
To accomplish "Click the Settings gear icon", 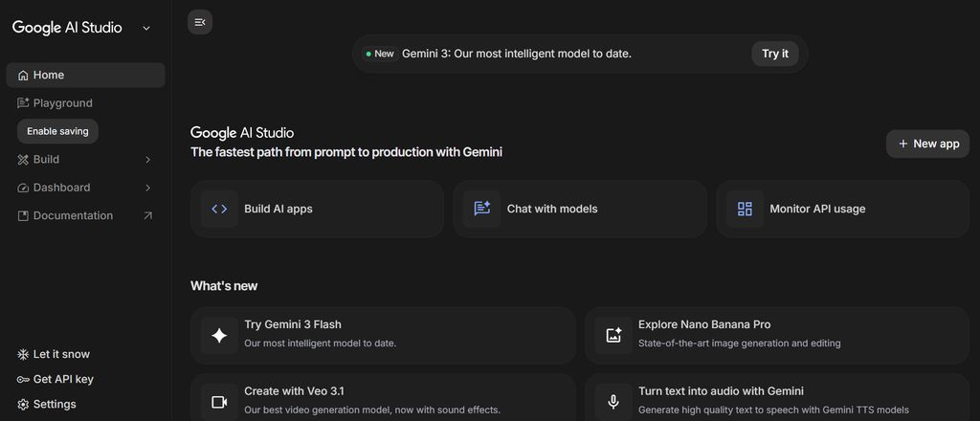I will tap(23, 405).
